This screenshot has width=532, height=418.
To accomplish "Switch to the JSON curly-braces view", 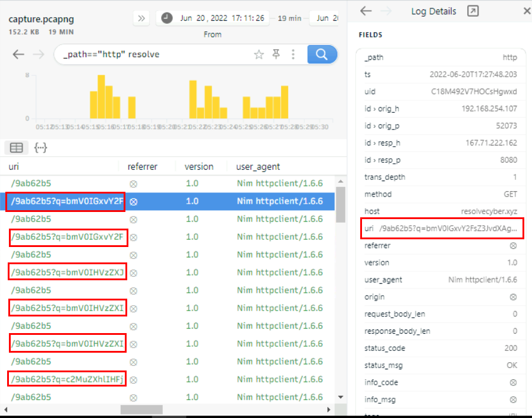I will [40, 148].
